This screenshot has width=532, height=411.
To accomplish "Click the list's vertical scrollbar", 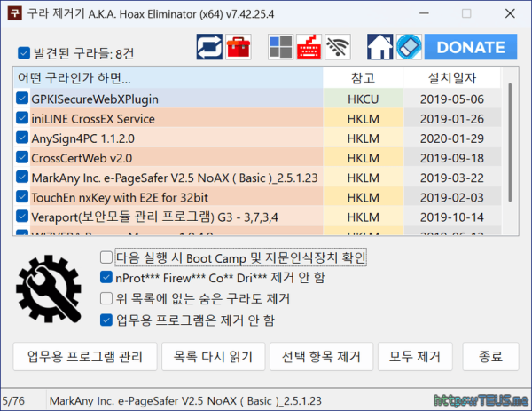I will 510,151.
